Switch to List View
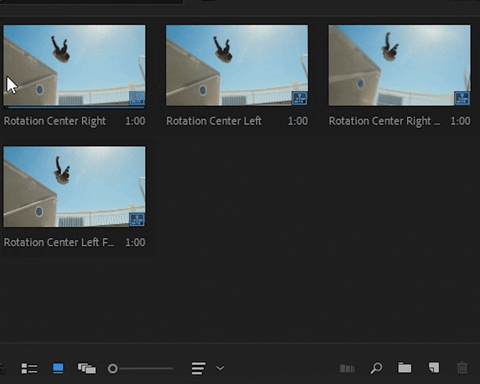The image size is (480, 384). coord(29,368)
